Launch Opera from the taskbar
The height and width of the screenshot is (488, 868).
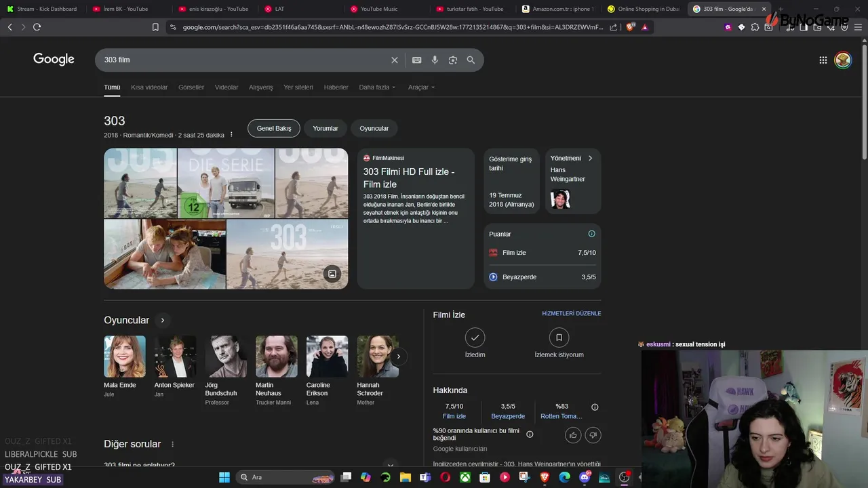[x=445, y=477]
